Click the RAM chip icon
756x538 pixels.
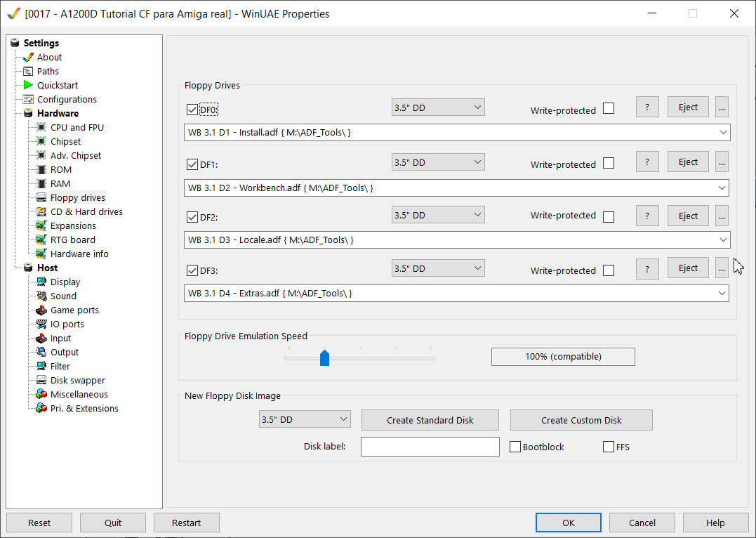pyautogui.click(x=41, y=184)
